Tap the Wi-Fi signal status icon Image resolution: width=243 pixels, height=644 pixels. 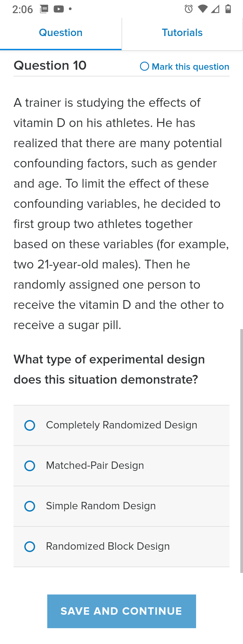[202, 9]
